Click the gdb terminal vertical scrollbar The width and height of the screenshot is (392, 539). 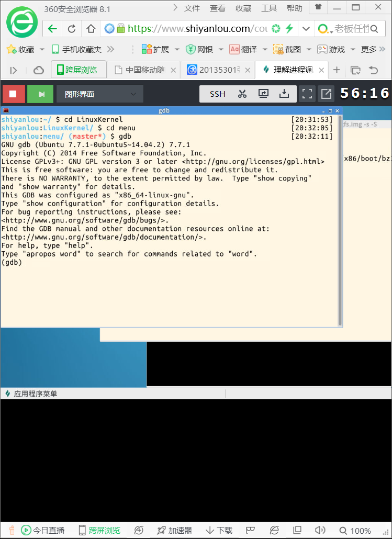[x=340, y=220]
